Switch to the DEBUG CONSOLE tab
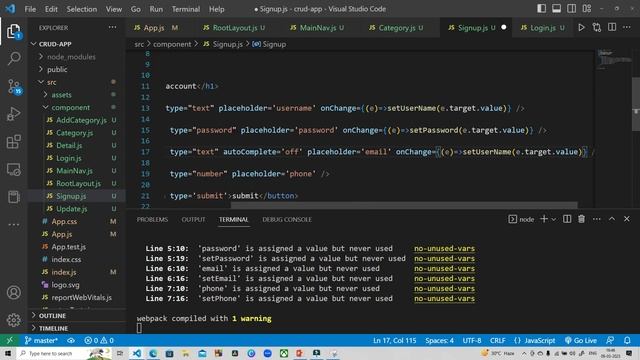The width and height of the screenshot is (640, 360). click(x=287, y=220)
